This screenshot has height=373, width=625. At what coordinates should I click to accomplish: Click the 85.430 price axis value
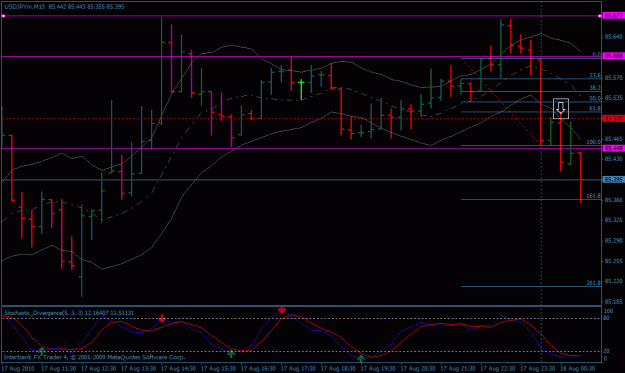613,159
